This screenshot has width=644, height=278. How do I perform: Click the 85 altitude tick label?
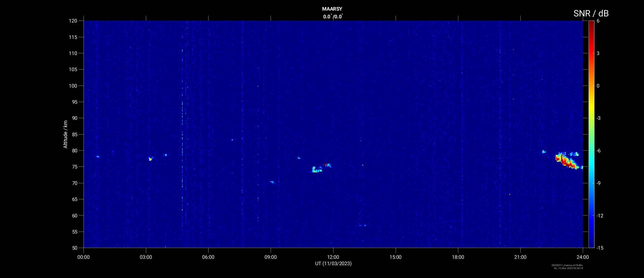(x=74, y=135)
